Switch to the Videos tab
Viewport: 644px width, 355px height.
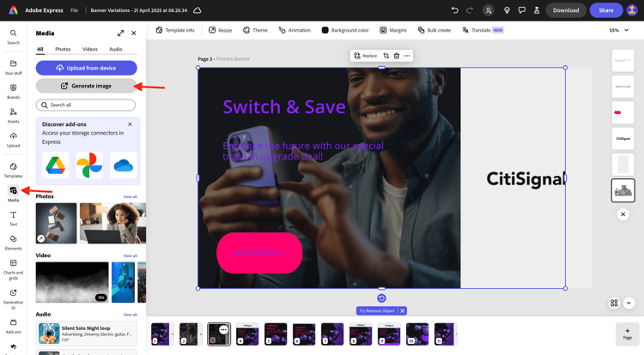point(90,49)
